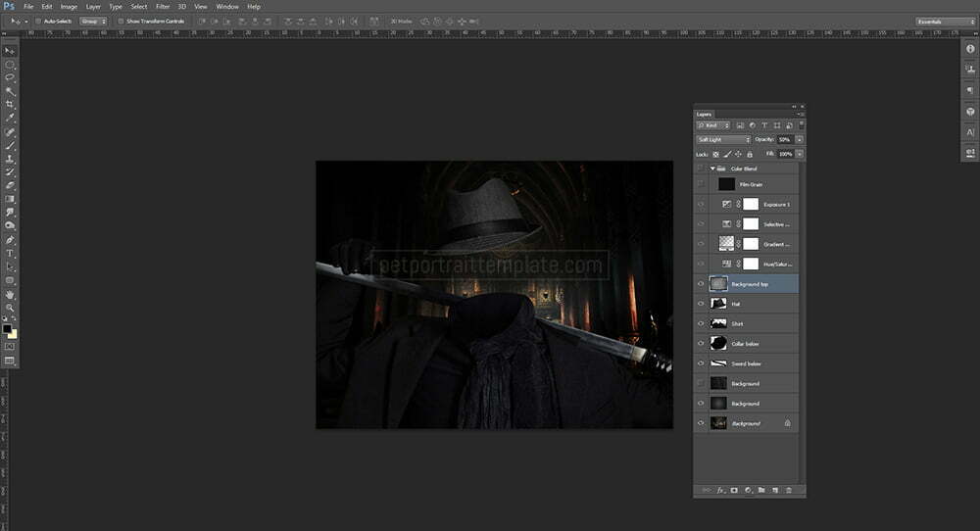Image resolution: width=980 pixels, height=531 pixels.
Task: Select the Collar below layer
Action: [x=746, y=344]
